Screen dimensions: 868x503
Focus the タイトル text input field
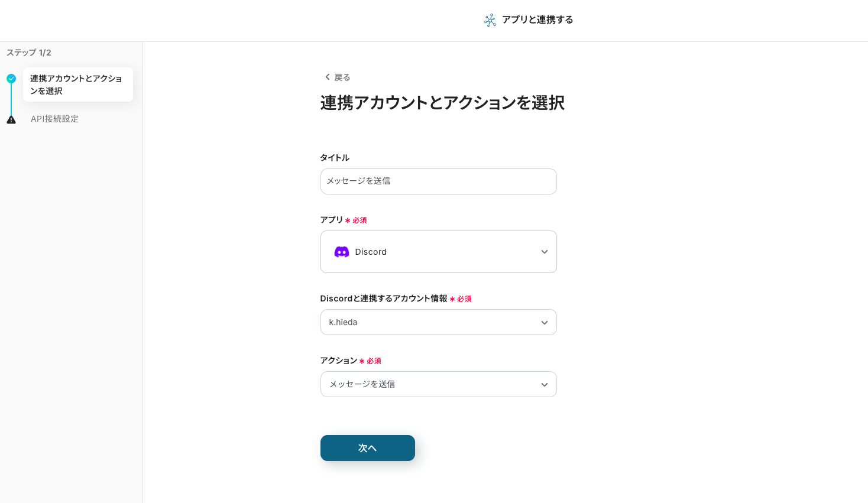tap(438, 181)
